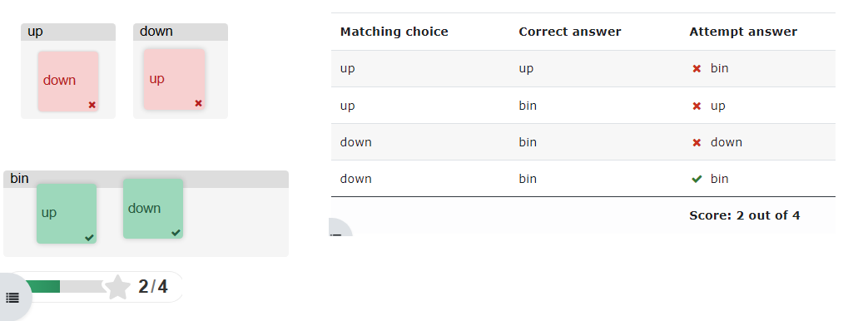Click the 'bin' dropzone header

click(x=146, y=180)
